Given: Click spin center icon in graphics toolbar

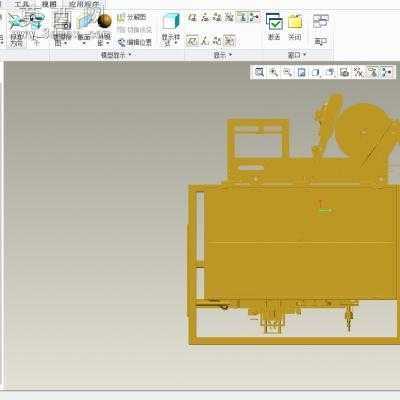Looking at the screenshot, I should pos(387,72).
